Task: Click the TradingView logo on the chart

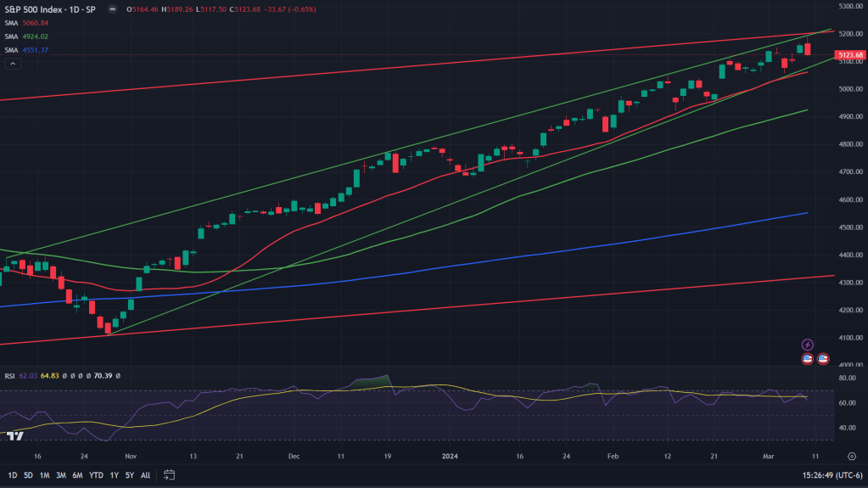Action: 14,435
